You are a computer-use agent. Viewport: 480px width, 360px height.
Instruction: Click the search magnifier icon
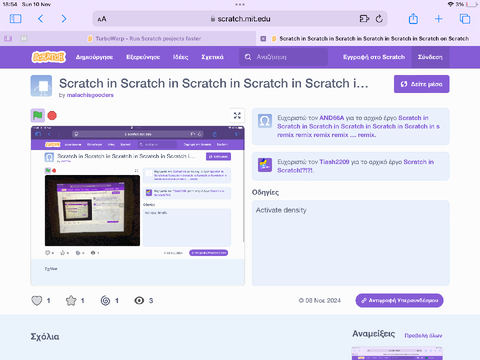click(248, 57)
